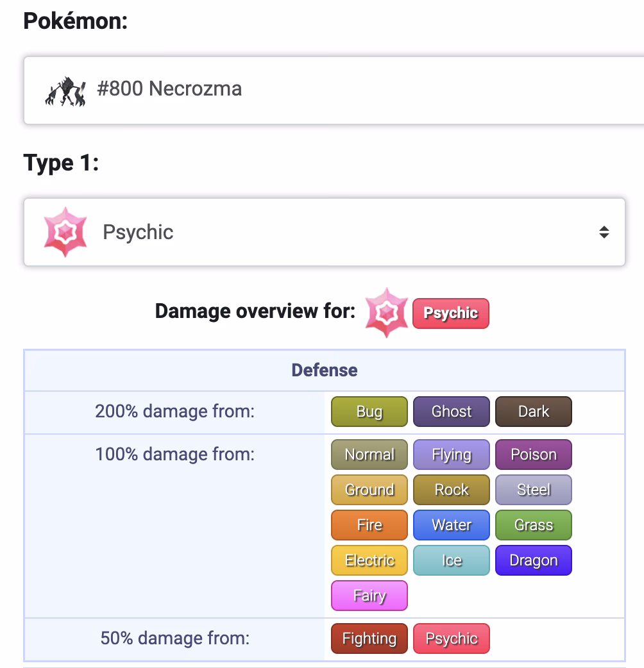The image size is (644, 668).
Task: Click the Fairy type badge
Action: pos(369,596)
